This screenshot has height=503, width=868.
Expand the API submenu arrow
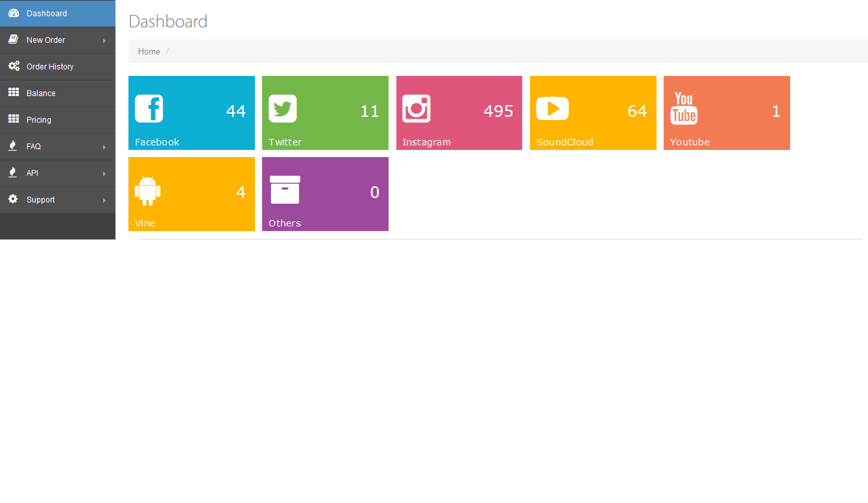[104, 174]
